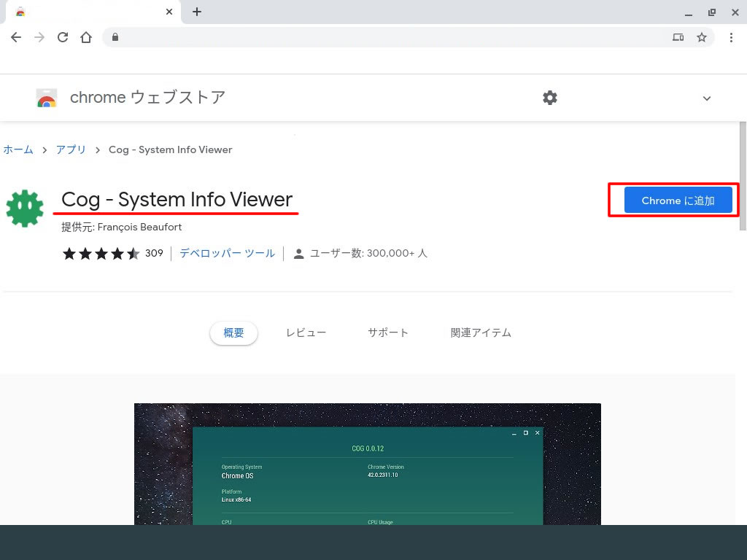This screenshot has height=560, width=747.
Task: Click the page vertical scrollbar
Action: [743, 176]
